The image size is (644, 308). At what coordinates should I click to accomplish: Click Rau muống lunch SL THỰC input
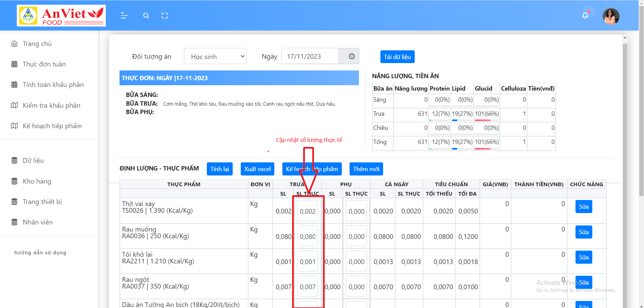coord(308,237)
